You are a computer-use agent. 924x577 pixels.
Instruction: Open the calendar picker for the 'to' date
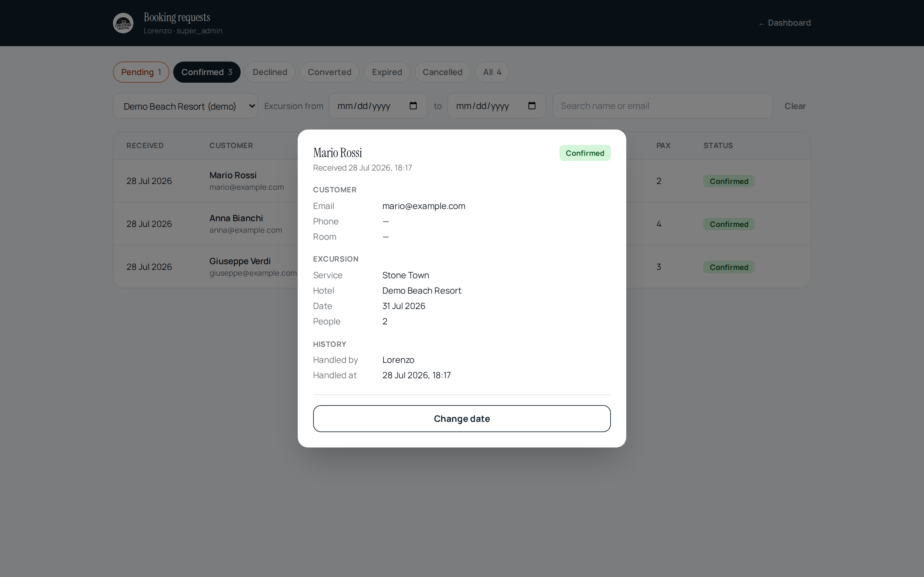(532, 106)
